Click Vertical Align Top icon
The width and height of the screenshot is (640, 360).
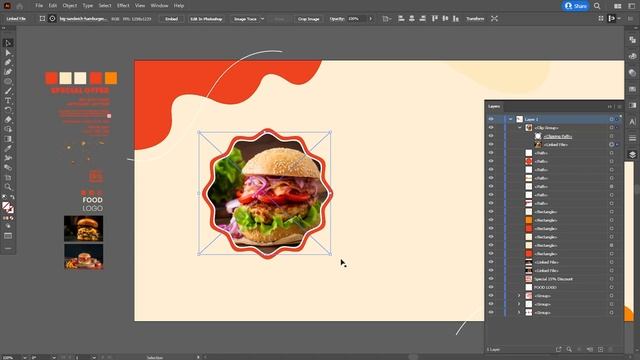435,19
